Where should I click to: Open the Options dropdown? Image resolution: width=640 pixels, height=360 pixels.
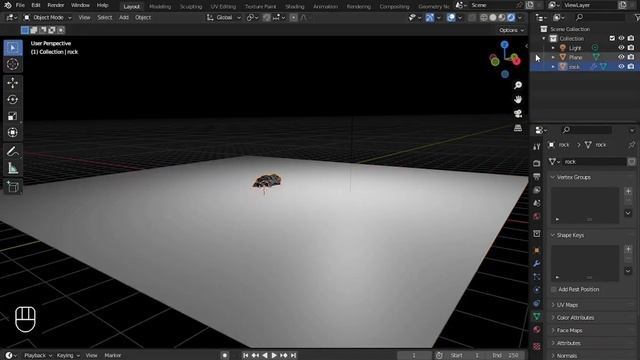(x=511, y=30)
